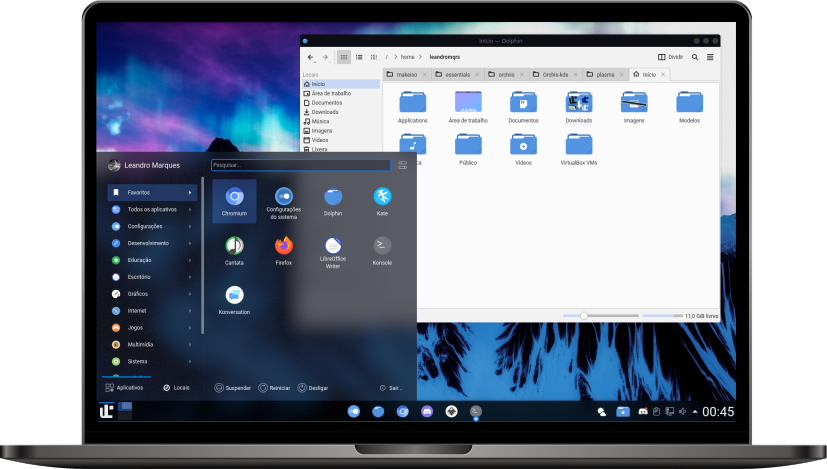This screenshot has height=469, width=827.
Task: Click the Reiniciar button
Action: 274,388
